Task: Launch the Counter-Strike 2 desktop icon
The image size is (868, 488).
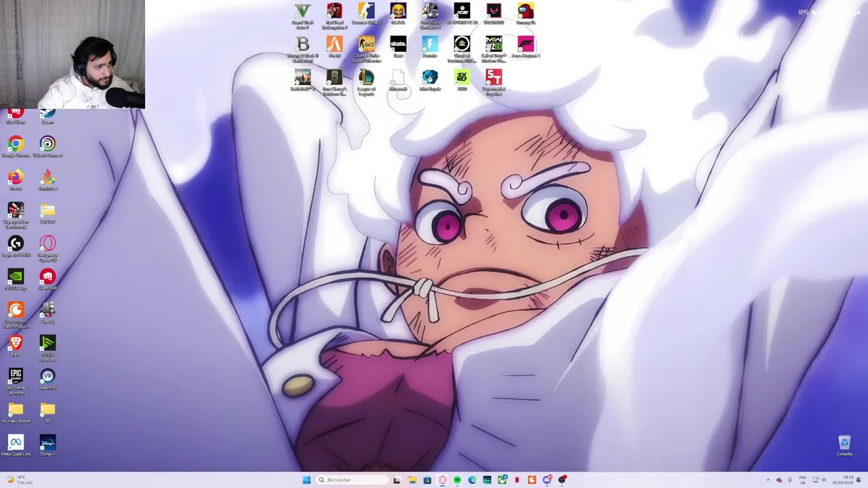Action: [366, 14]
